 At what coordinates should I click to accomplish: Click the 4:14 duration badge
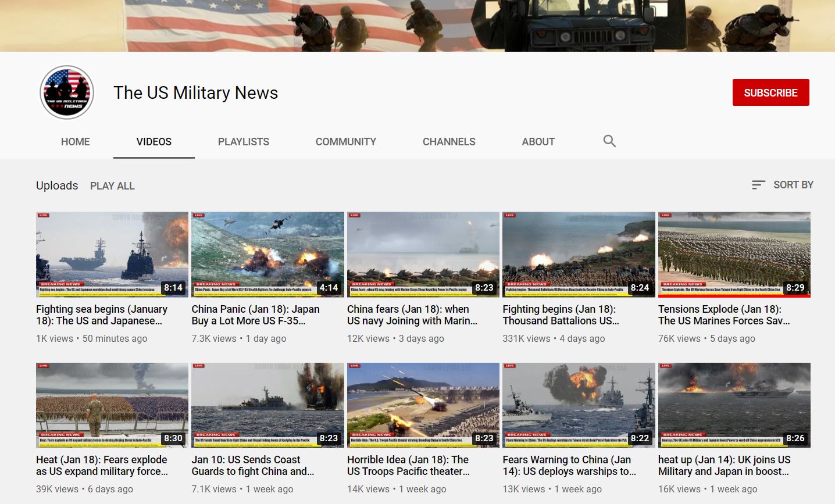(329, 287)
